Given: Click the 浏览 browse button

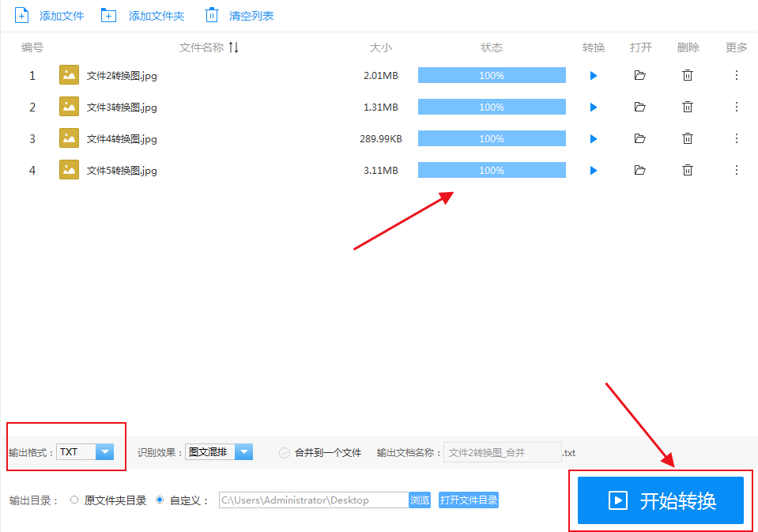Looking at the screenshot, I should [420, 500].
